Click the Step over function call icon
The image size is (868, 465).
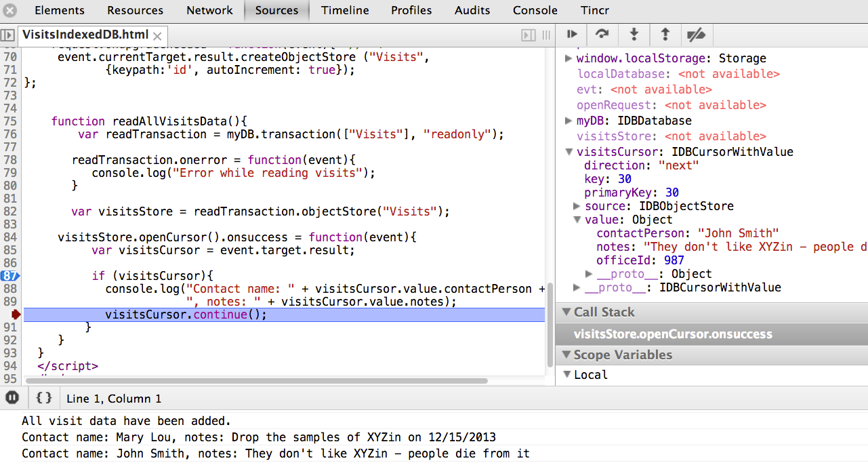(602, 34)
